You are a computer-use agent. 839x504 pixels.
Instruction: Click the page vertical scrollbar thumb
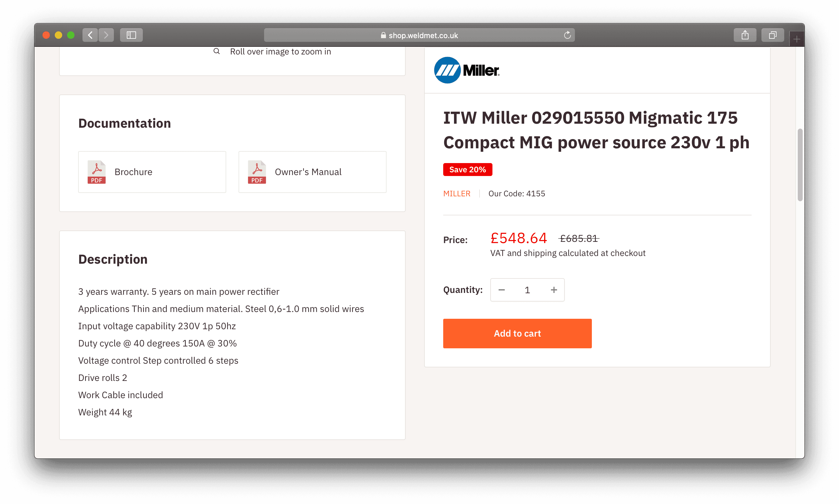click(800, 165)
